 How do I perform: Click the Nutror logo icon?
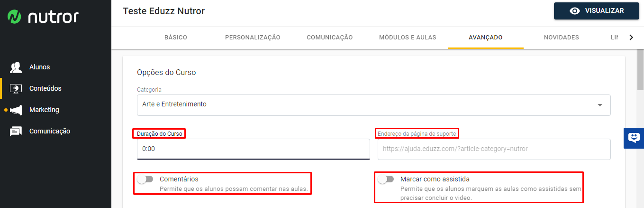15,17
